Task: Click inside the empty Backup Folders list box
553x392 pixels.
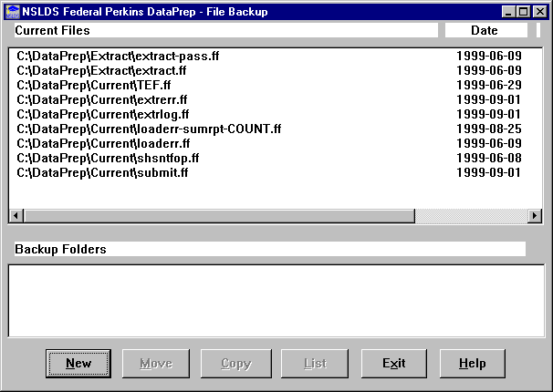Action: [x=276, y=301]
